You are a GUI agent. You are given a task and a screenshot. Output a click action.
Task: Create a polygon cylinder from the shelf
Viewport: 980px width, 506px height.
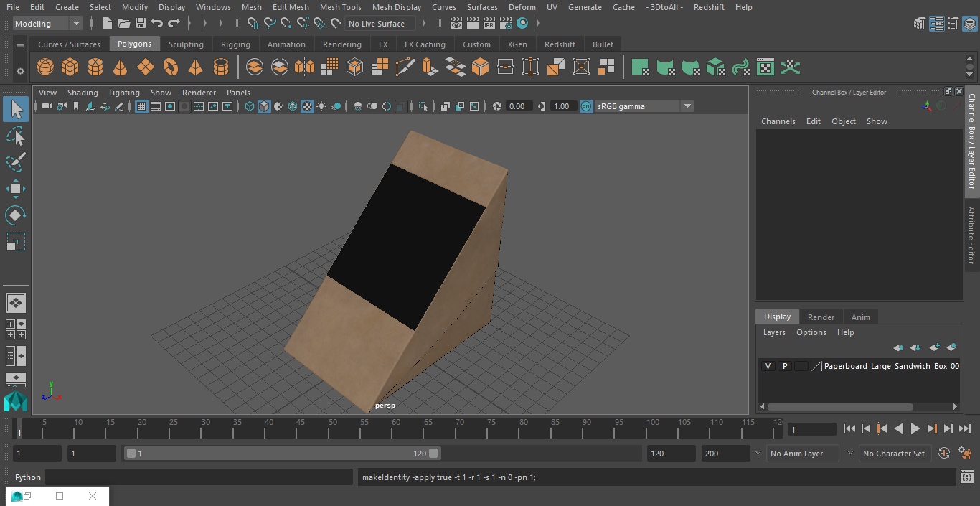(x=95, y=67)
